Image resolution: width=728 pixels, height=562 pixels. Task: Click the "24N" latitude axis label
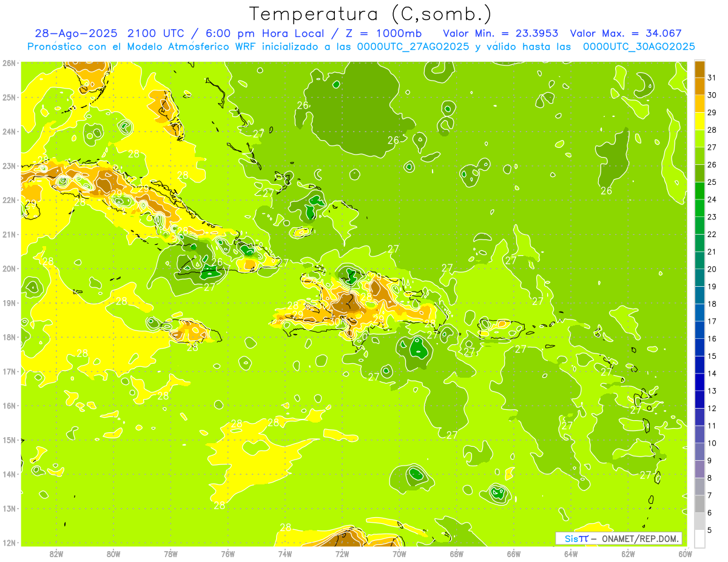coord(9,132)
